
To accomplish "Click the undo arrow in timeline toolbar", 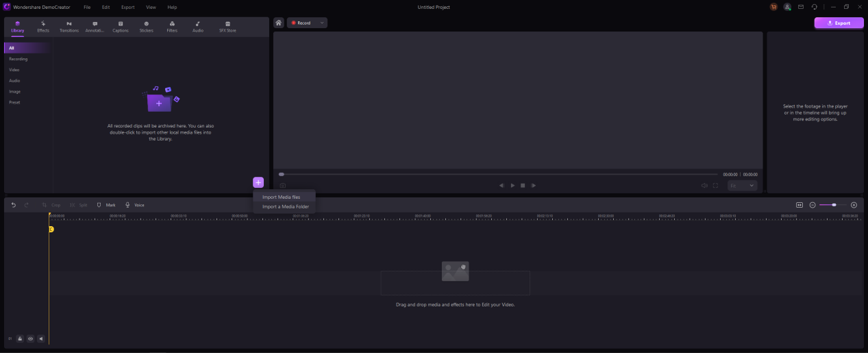I will [13, 205].
